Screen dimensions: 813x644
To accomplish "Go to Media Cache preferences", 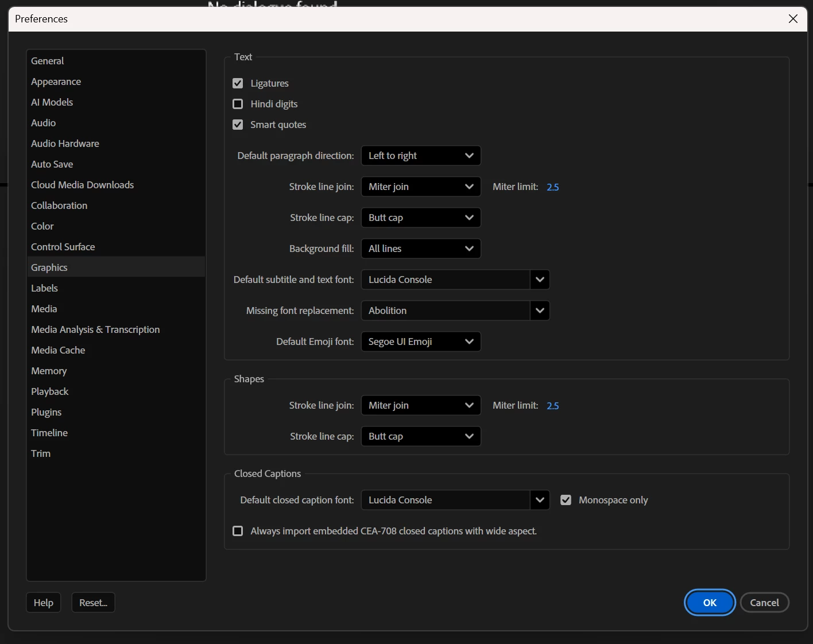I will coord(116,350).
